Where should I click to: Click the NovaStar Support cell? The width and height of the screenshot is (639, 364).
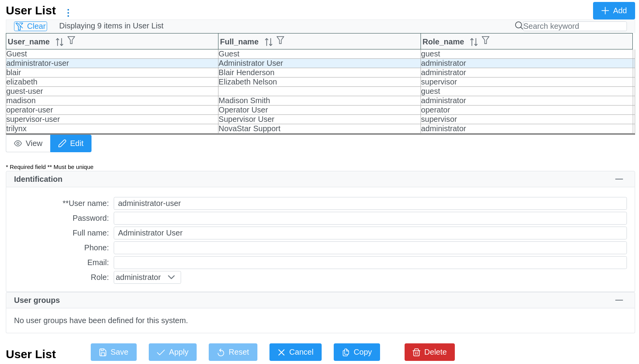[319, 128]
